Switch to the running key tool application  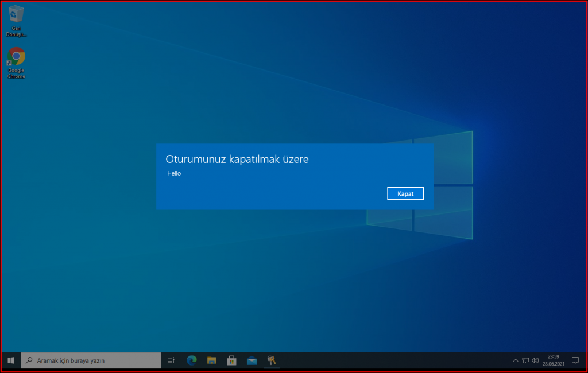click(x=272, y=360)
